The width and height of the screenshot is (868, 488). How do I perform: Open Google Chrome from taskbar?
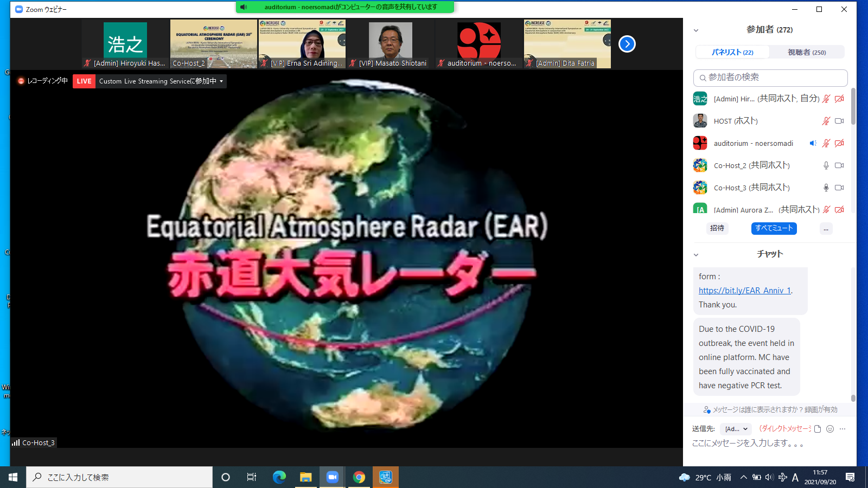click(x=359, y=477)
